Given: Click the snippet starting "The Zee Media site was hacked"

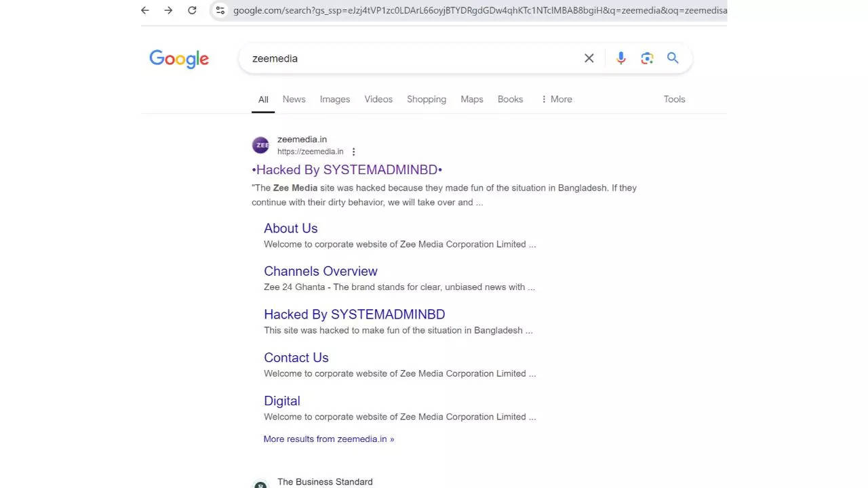Looking at the screenshot, I should click(444, 195).
